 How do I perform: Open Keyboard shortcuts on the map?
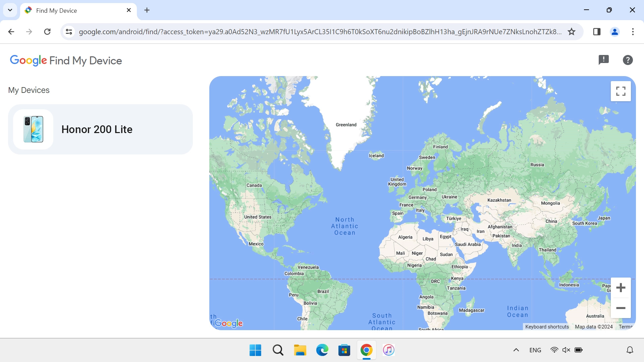tap(547, 327)
